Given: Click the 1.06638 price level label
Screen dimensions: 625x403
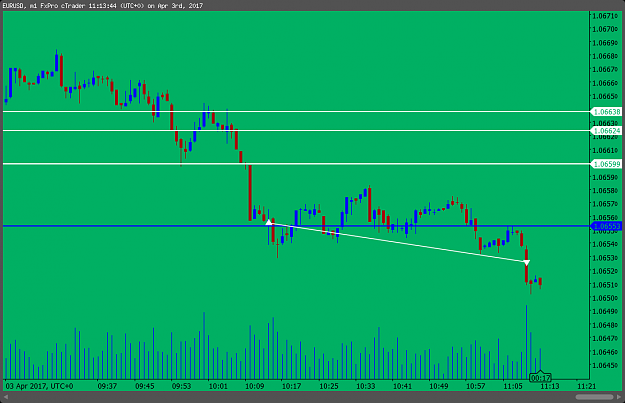Looking at the screenshot, I should [606, 112].
